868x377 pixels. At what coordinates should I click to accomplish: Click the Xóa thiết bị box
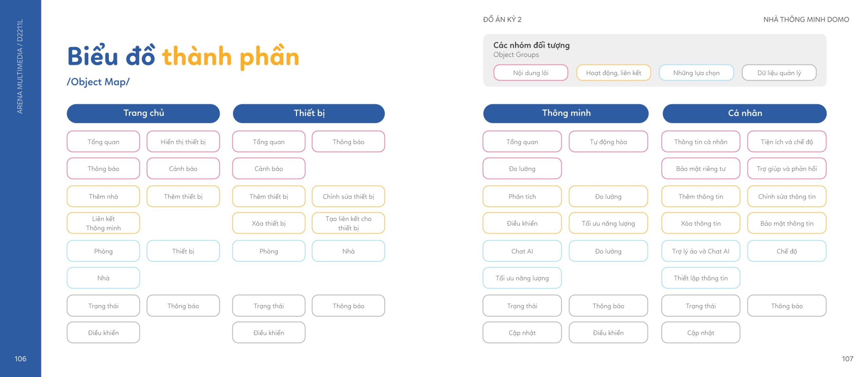(x=269, y=223)
